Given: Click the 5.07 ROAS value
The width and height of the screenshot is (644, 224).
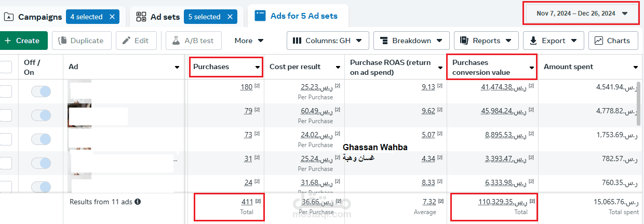Looking at the screenshot, I should tap(428, 135).
